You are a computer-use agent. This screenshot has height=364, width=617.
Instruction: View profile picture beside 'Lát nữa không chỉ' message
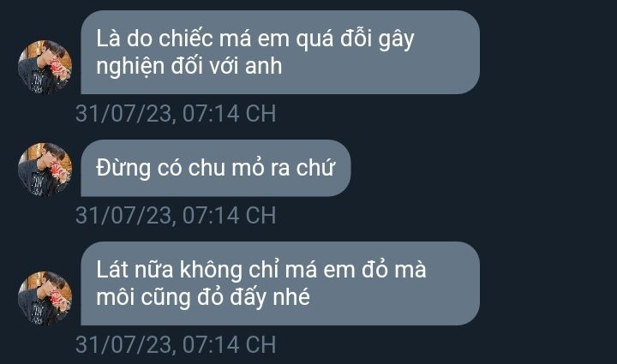pyautogui.click(x=45, y=298)
